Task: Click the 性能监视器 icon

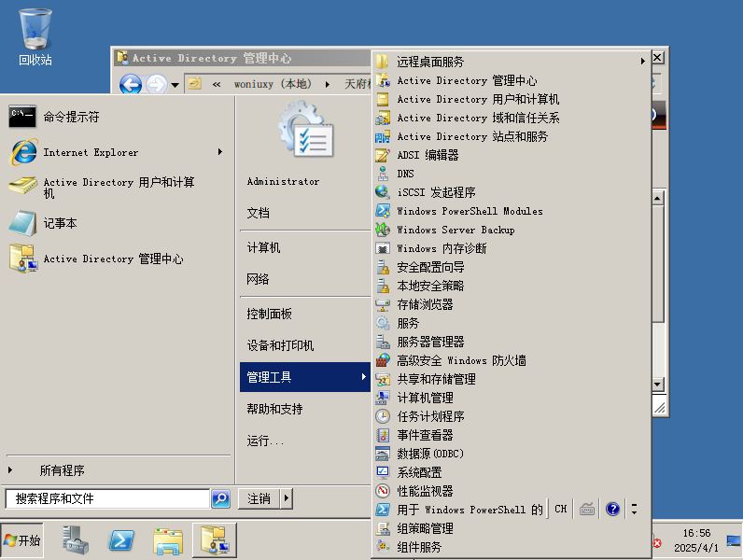Action: click(383, 491)
